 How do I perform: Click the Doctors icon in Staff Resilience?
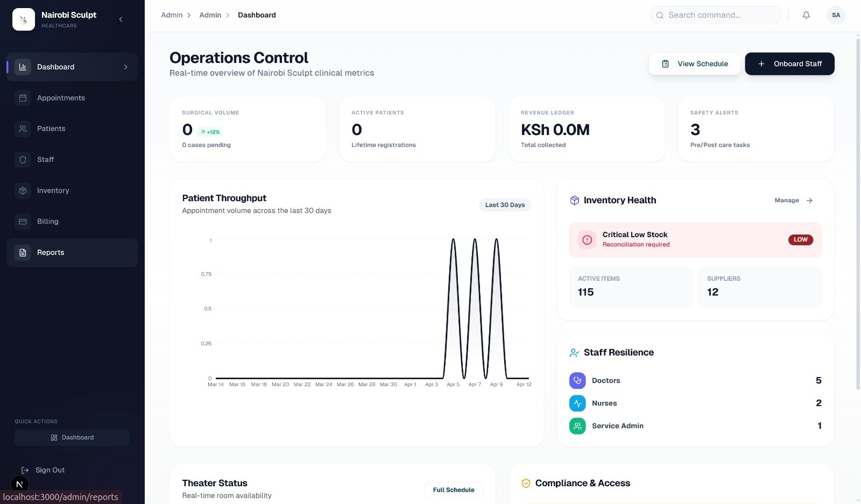click(x=577, y=380)
